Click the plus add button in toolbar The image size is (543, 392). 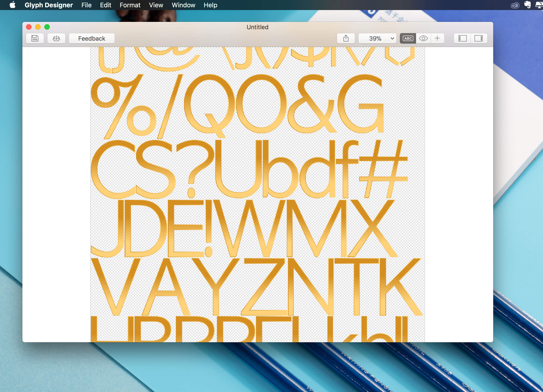pyautogui.click(x=438, y=39)
